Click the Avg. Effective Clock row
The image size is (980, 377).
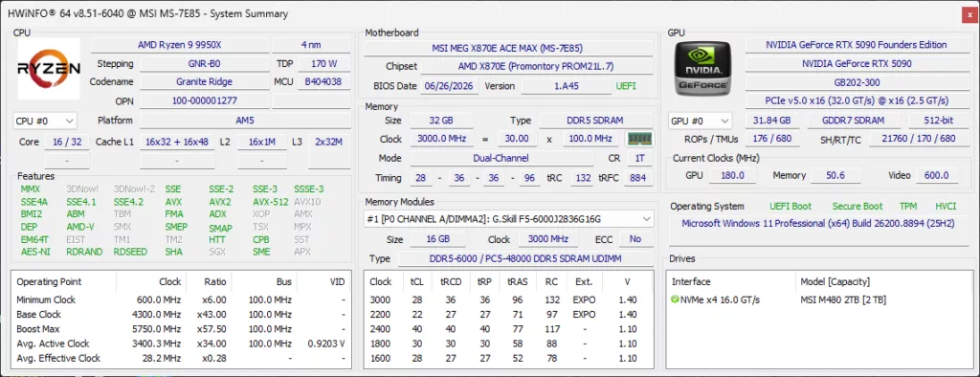[181, 358]
